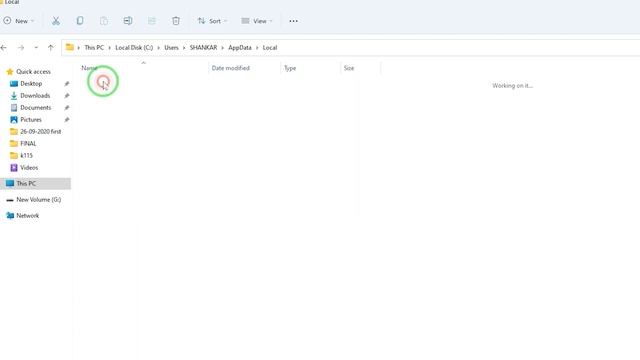
Task: Open 26-09-2020 first folder in sidebar
Action: [x=40, y=131]
